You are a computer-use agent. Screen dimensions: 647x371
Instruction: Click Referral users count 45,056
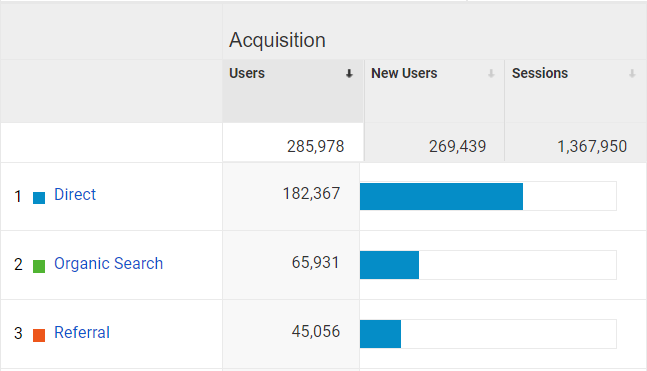click(x=316, y=332)
